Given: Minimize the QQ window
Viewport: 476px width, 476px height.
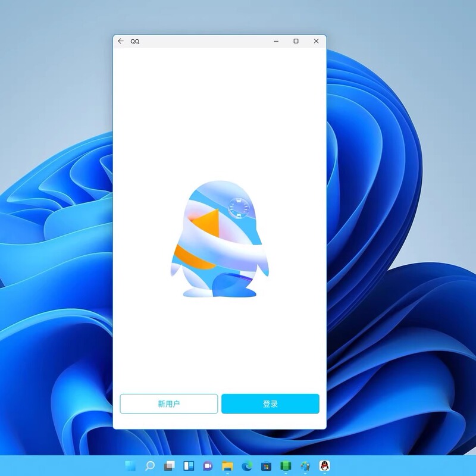Looking at the screenshot, I should [276, 41].
